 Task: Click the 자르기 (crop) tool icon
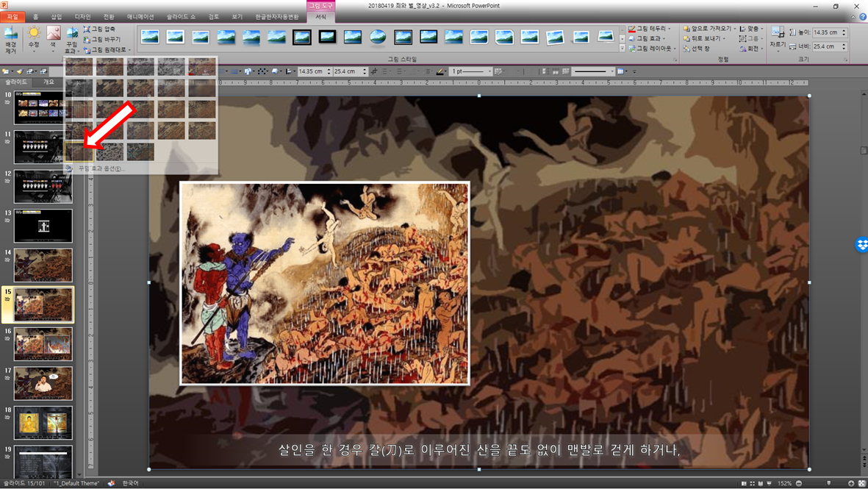pos(778,33)
